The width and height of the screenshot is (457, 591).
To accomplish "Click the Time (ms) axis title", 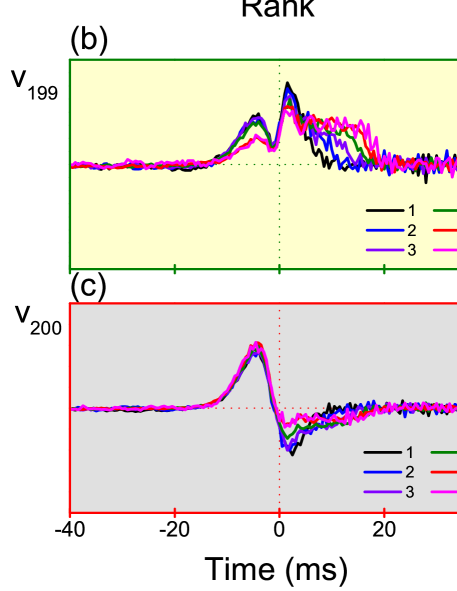I will [276, 570].
